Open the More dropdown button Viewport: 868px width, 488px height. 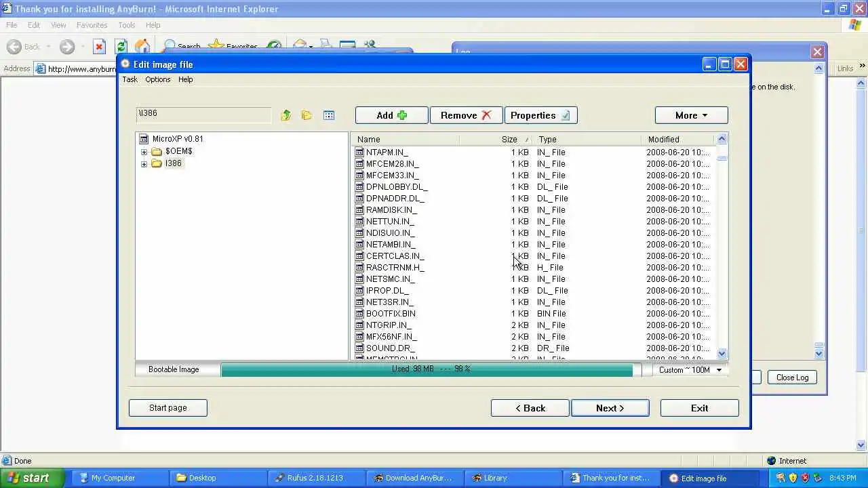691,115
